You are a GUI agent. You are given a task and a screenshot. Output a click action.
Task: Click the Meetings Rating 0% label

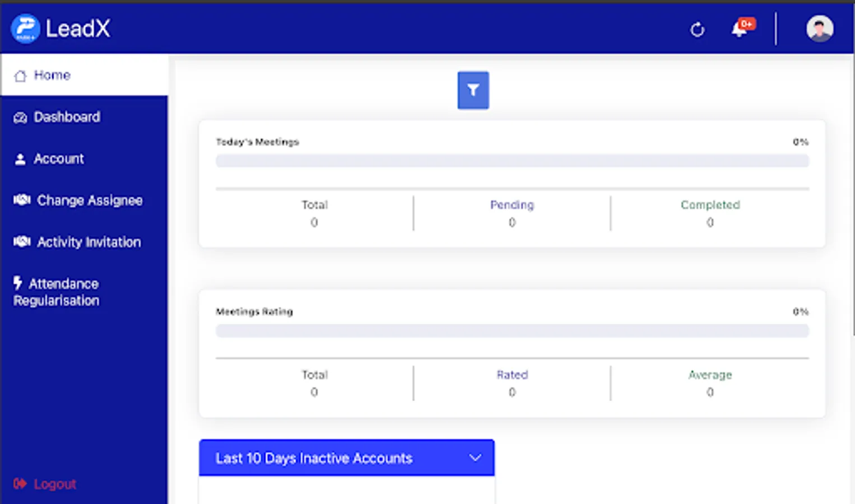click(800, 311)
